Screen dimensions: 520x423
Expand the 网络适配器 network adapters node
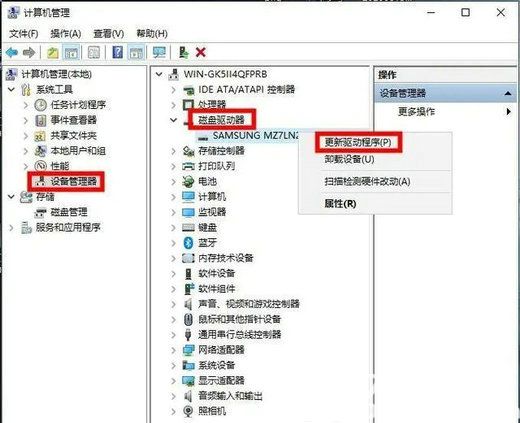click(173, 350)
